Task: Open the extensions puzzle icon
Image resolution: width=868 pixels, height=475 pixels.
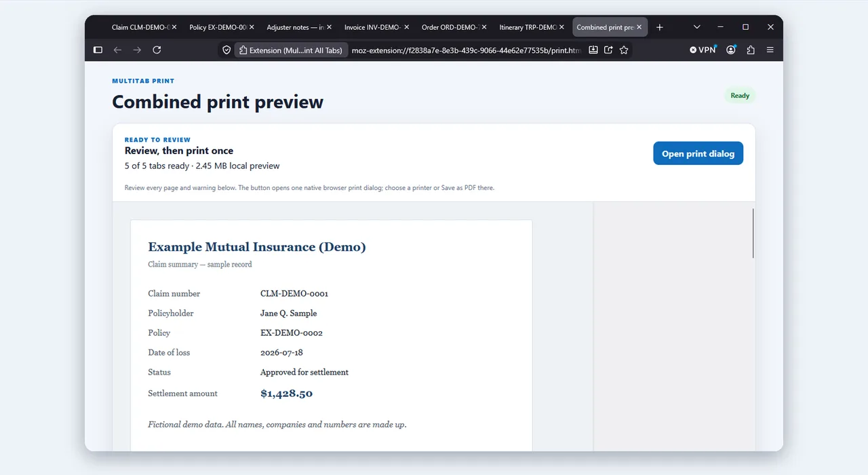Action: (x=751, y=50)
